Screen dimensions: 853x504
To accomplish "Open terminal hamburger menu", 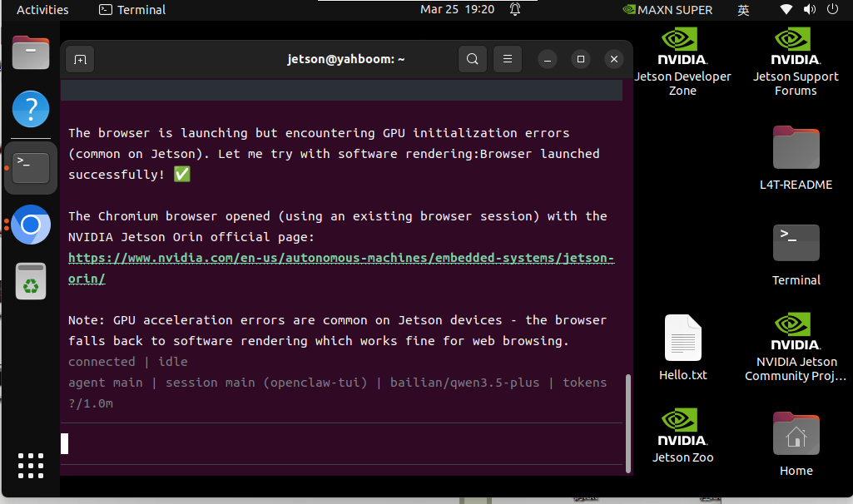I will [x=507, y=59].
